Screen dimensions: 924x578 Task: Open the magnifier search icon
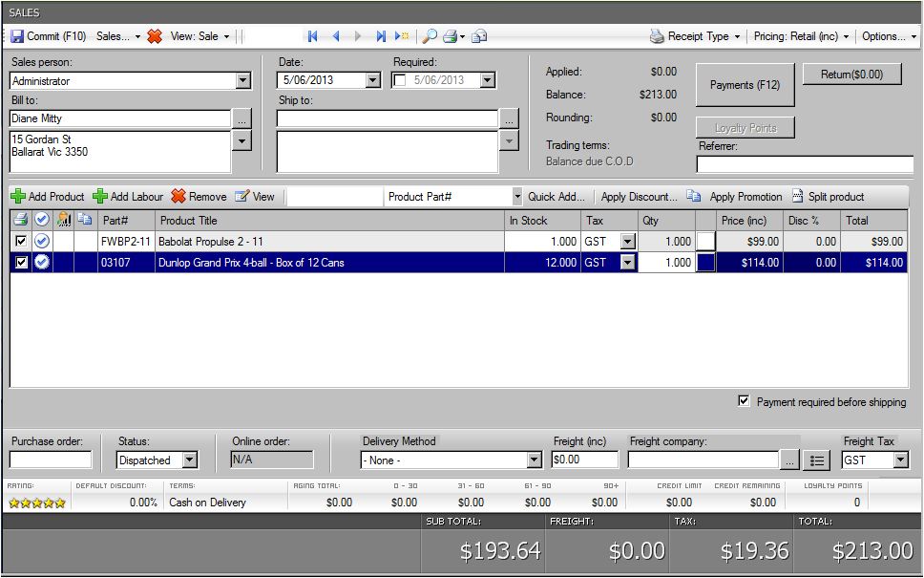(x=430, y=36)
